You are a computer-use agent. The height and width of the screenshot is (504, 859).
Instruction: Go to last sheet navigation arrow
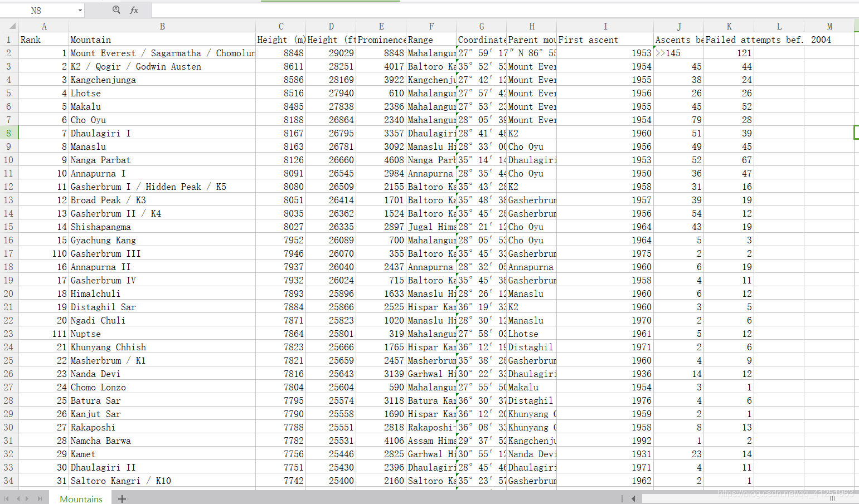click(39, 498)
